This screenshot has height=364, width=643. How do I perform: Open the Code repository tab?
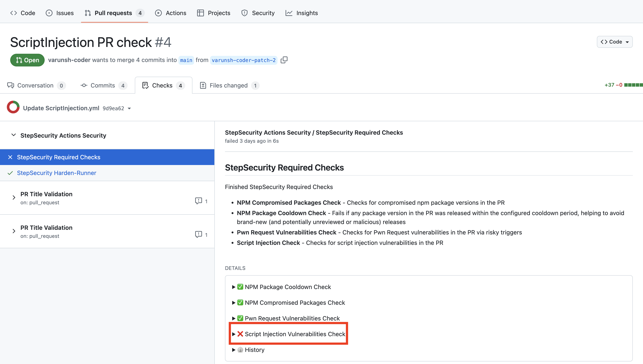23,13
